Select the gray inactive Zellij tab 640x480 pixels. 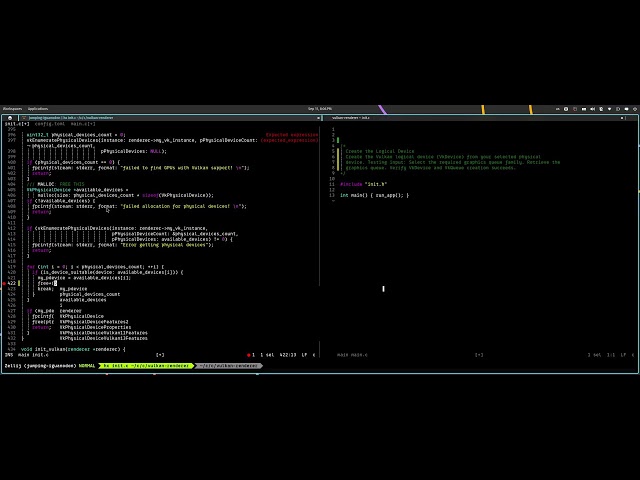coord(229,366)
